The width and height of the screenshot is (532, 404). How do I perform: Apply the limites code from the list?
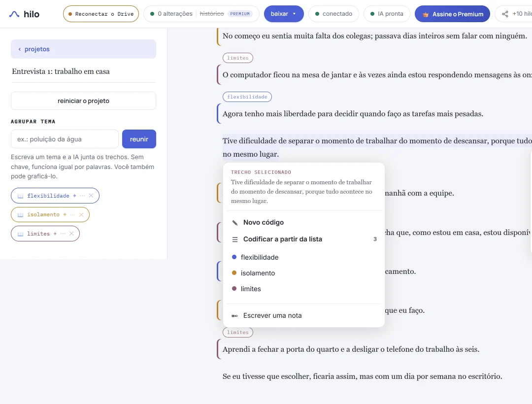(x=303, y=289)
